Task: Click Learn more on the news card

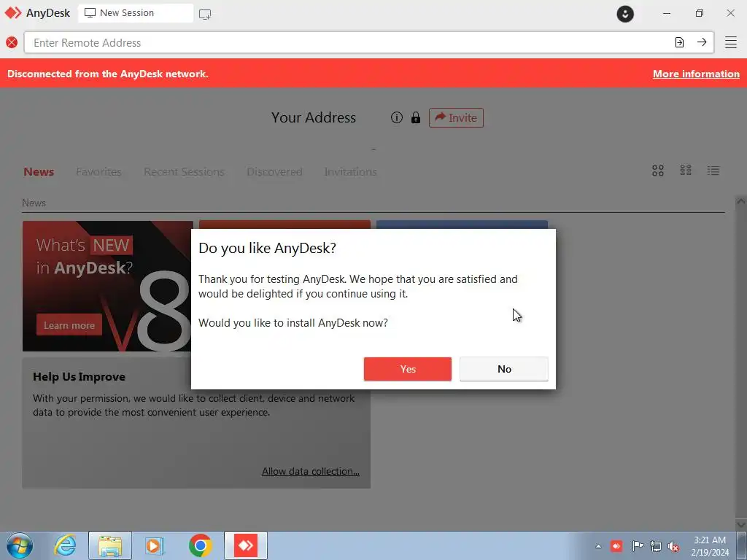Action: click(x=69, y=325)
